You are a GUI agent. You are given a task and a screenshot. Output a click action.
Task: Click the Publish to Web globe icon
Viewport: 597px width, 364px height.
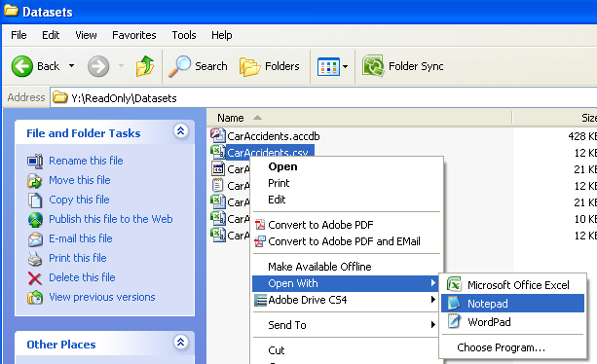(35, 219)
